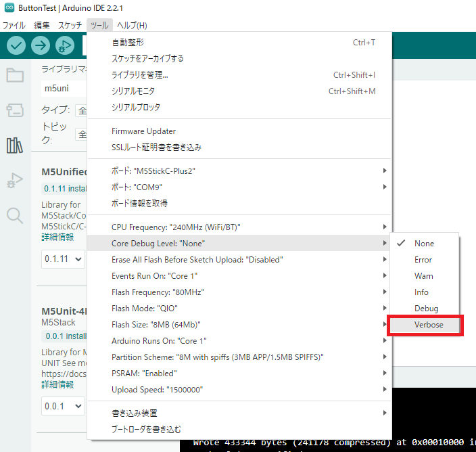Open the スケッチ menu in the menu bar
The image size is (476, 452).
click(70, 25)
